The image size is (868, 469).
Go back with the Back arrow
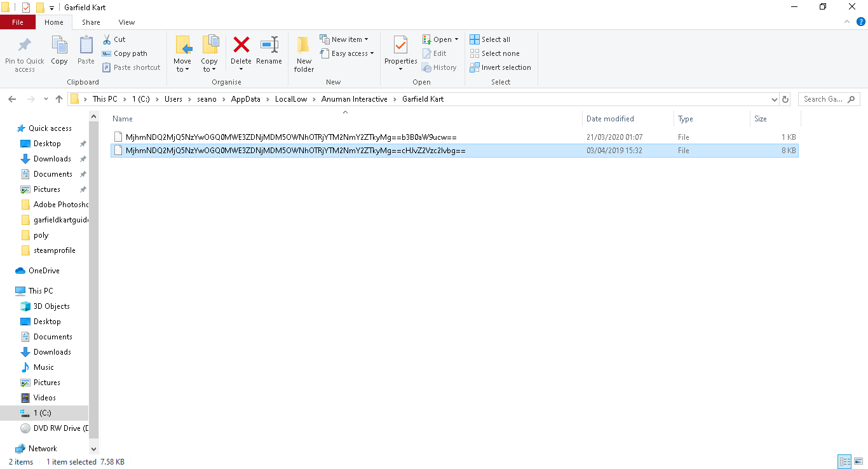tap(12, 99)
